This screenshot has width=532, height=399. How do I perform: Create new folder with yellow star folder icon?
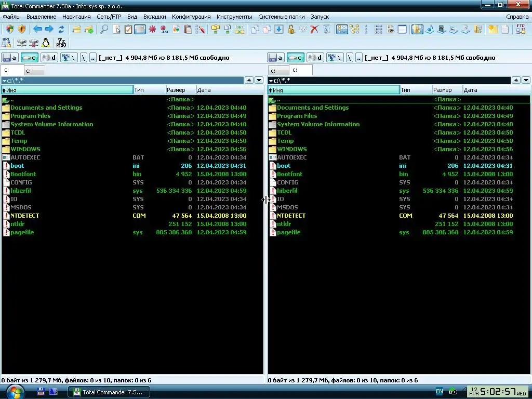[493, 29]
